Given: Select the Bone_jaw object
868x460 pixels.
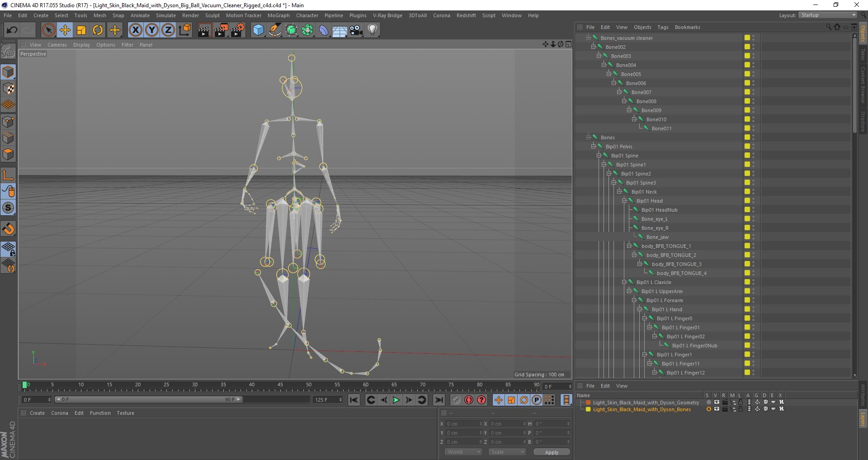Looking at the screenshot, I should click(657, 237).
